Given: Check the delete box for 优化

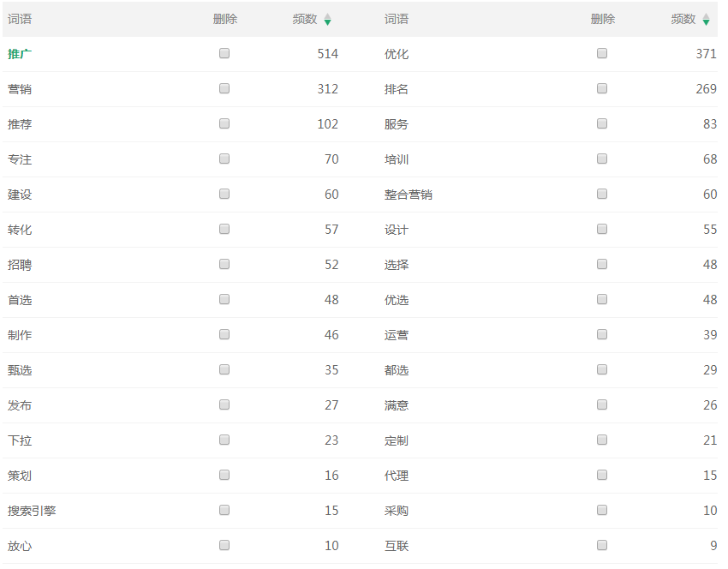Looking at the screenshot, I should pos(602,53).
